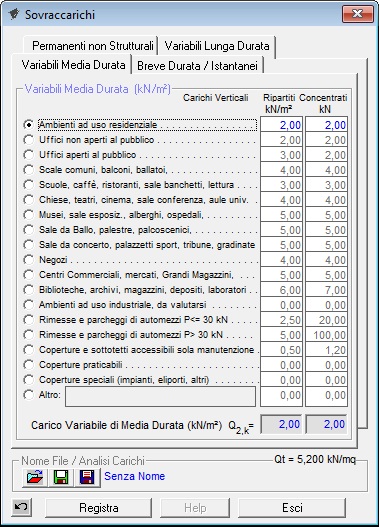Click the Sovraccarichi title bar app icon
This screenshot has height=527, width=379.
tap(14, 14)
